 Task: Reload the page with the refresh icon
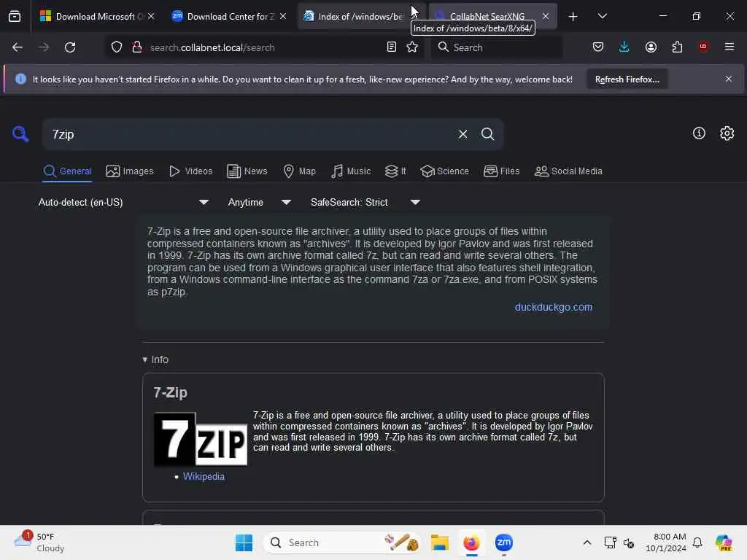pos(70,47)
